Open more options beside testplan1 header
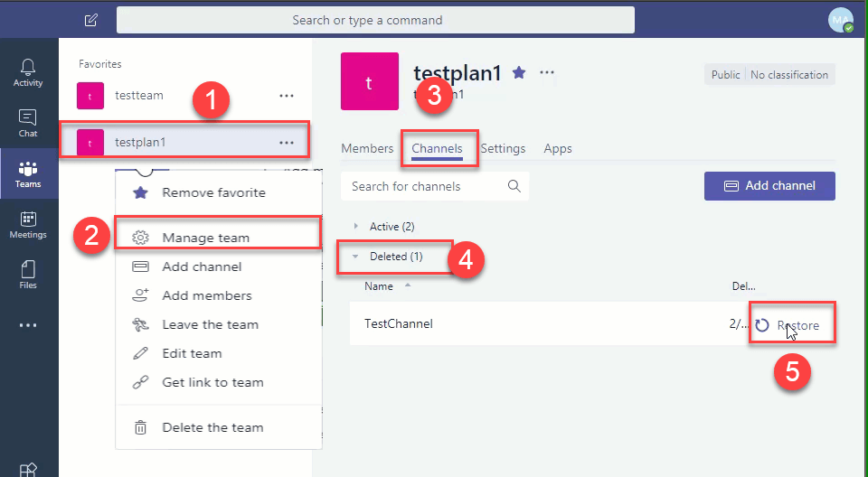Screen dimensions: 868x477 [x=546, y=72]
